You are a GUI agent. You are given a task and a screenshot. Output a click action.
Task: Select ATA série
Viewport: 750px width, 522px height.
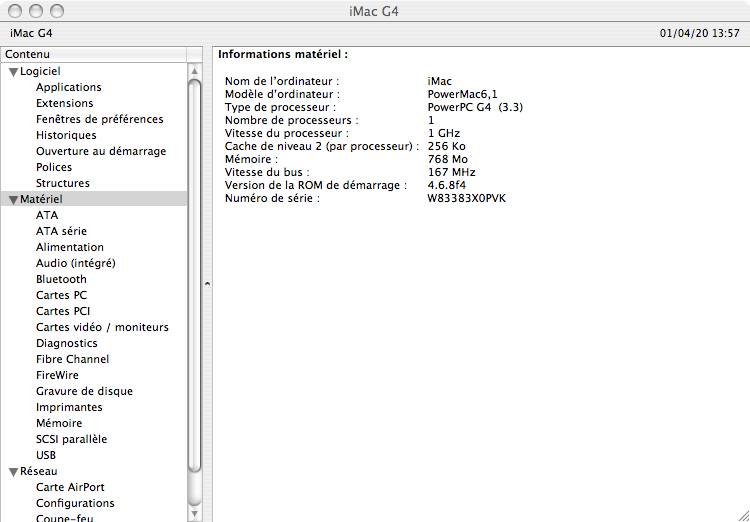click(x=61, y=231)
